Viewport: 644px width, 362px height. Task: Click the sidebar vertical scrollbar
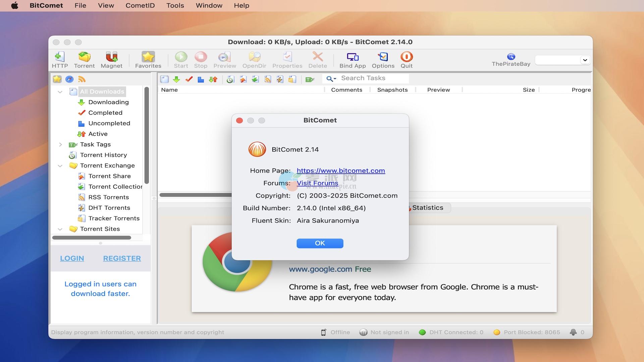point(147,135)
